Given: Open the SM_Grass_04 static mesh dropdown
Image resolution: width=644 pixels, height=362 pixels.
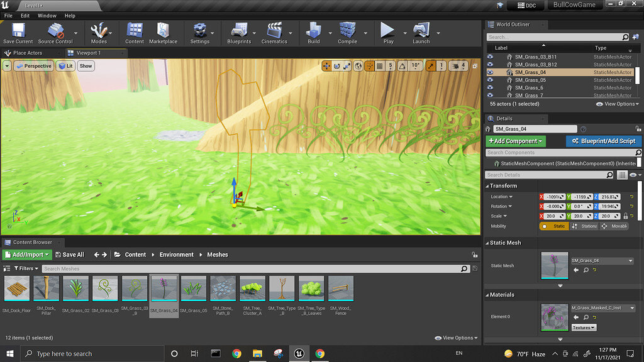Looking at the screenshot, I should coord(602,261).
